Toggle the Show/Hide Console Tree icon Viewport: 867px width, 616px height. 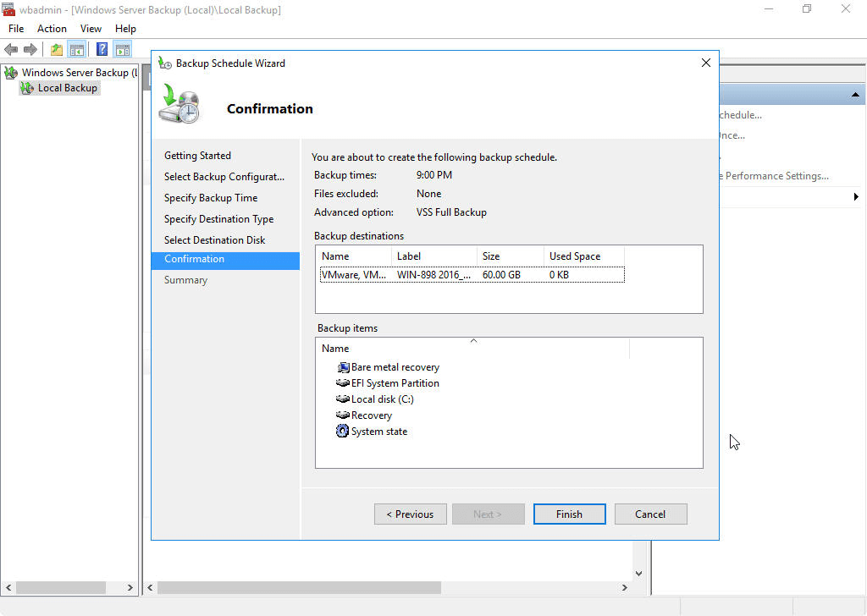point(76,50)
